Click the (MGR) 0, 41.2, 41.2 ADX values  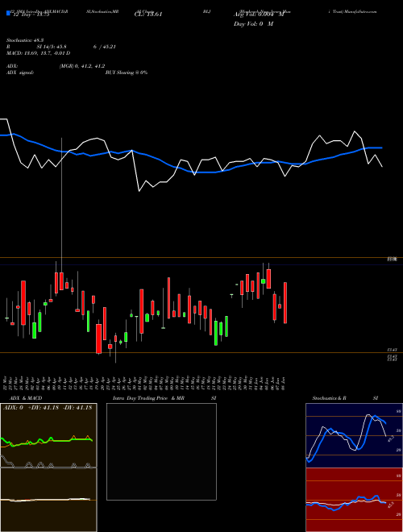[82, 66]
